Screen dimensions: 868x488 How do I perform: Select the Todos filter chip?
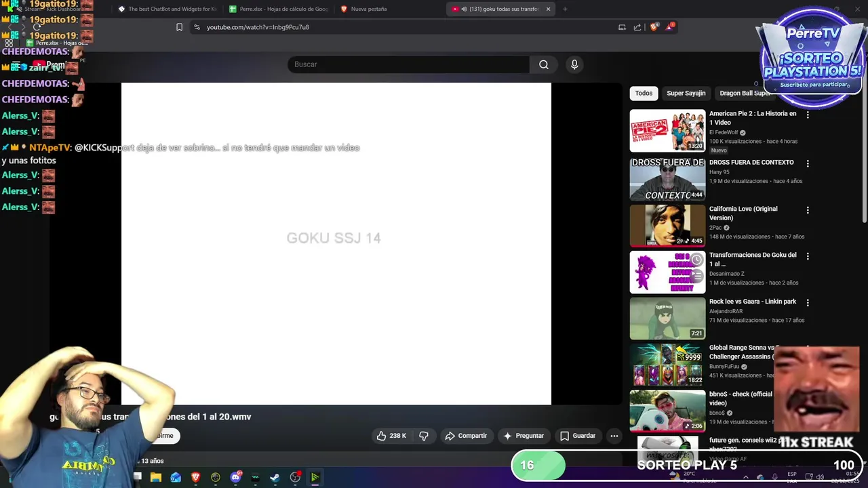644,93
